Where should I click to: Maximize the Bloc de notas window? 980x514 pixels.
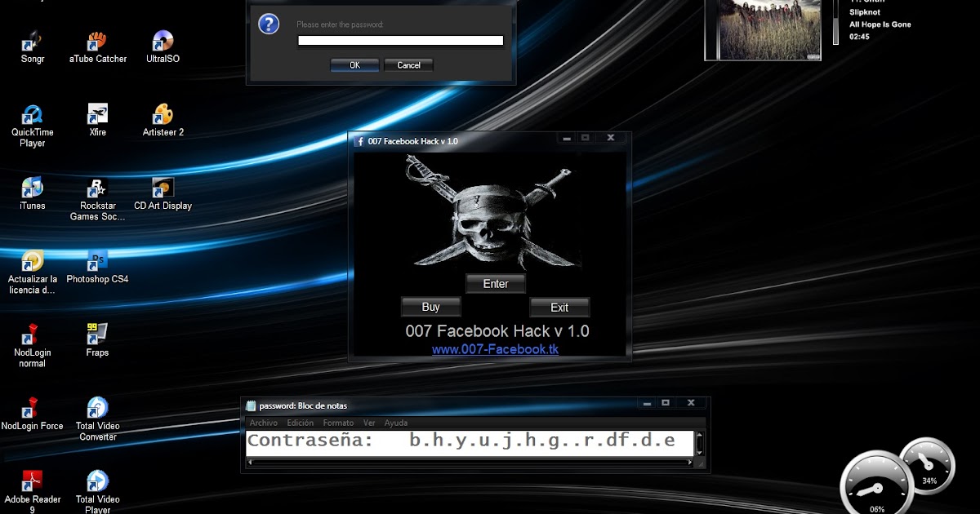pyautogui.click(x=666, y=402)
